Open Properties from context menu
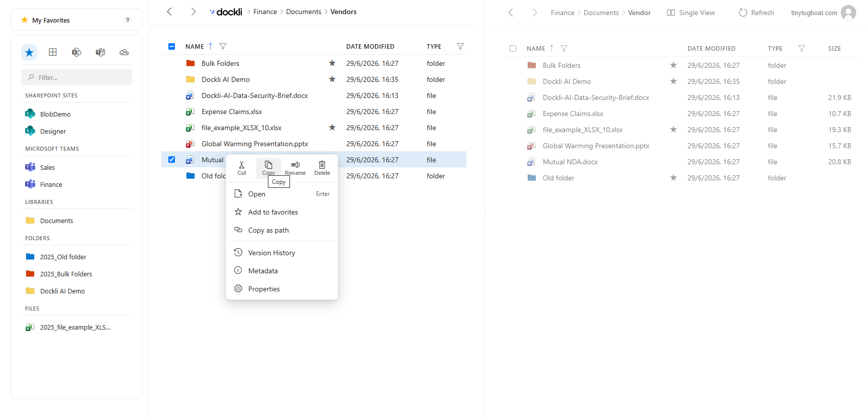 point(282,289)
